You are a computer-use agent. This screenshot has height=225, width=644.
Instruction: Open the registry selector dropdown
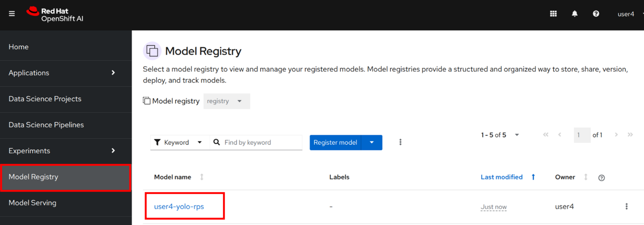227,101
